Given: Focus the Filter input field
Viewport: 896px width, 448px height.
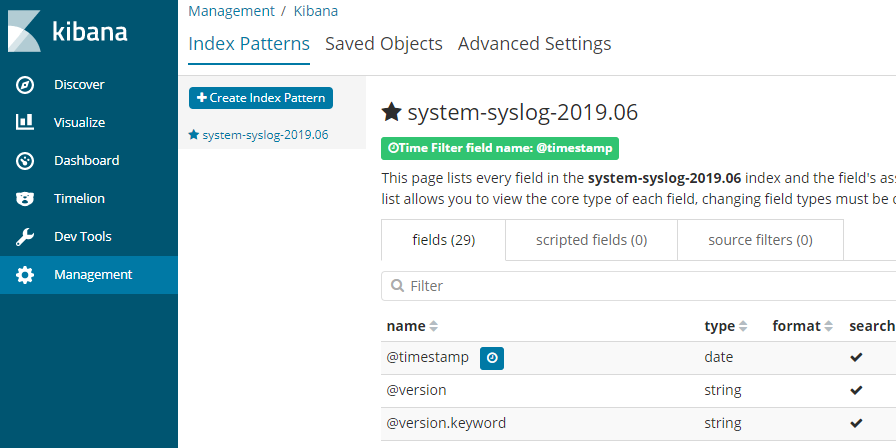Looking at the screenshot, I should click(639, 286).
